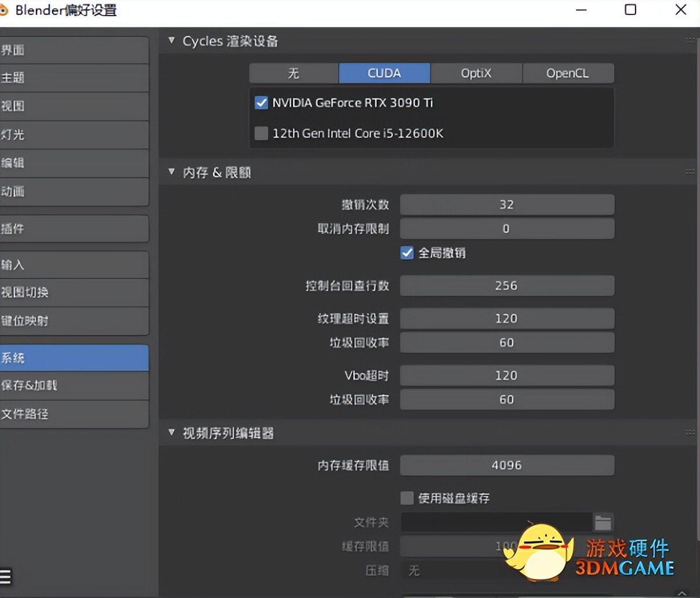Screen dimensions: 700x598
Task: Click the 撤销次数 field showing 32
Action: point(507,205)
